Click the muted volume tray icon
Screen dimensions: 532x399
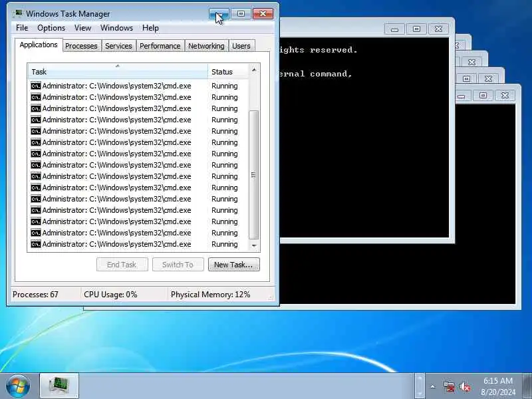pyautogui.click(x=465, y=386)
